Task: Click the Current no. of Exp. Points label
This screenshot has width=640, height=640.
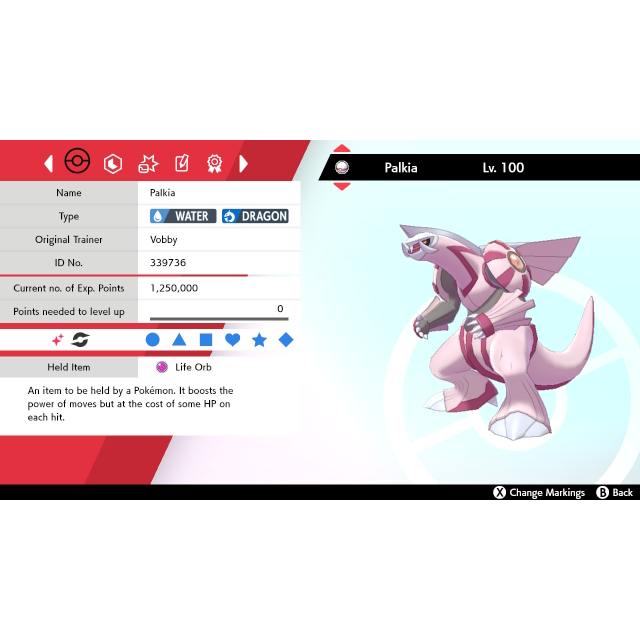Action: coord(69,288)
